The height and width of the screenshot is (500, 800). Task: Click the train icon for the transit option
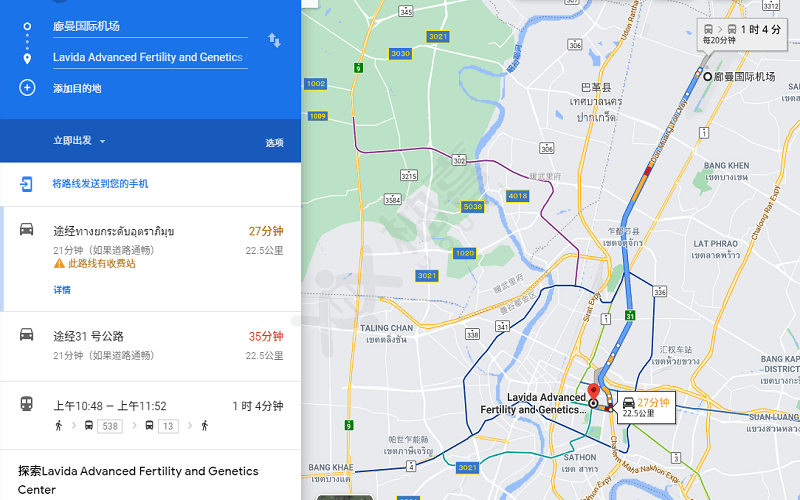(27, 405)
